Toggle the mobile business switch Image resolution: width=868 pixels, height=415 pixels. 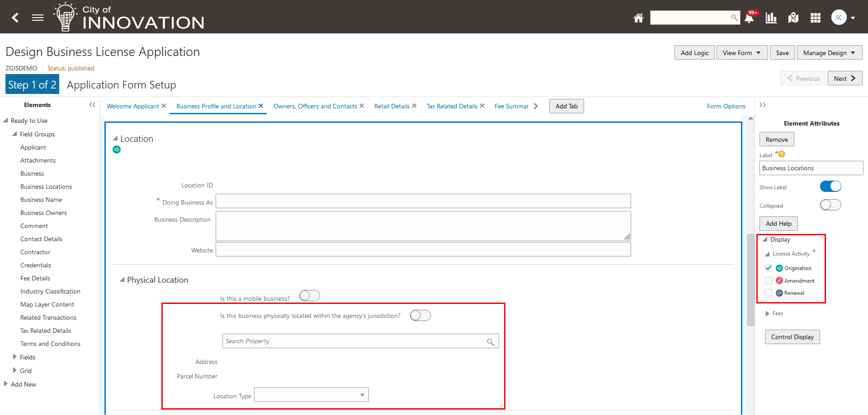pos(310,296)
